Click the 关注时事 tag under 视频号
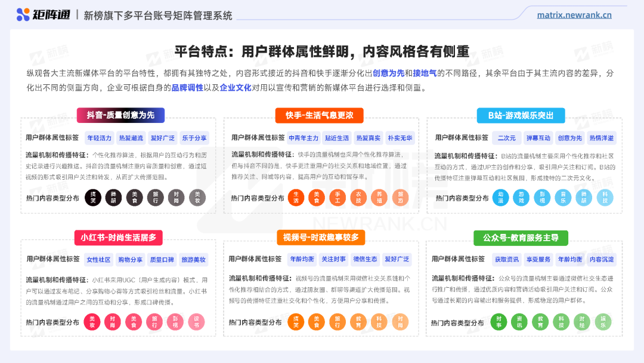The height and width of the screenshot is (363, 644). (x=333, y=259)
